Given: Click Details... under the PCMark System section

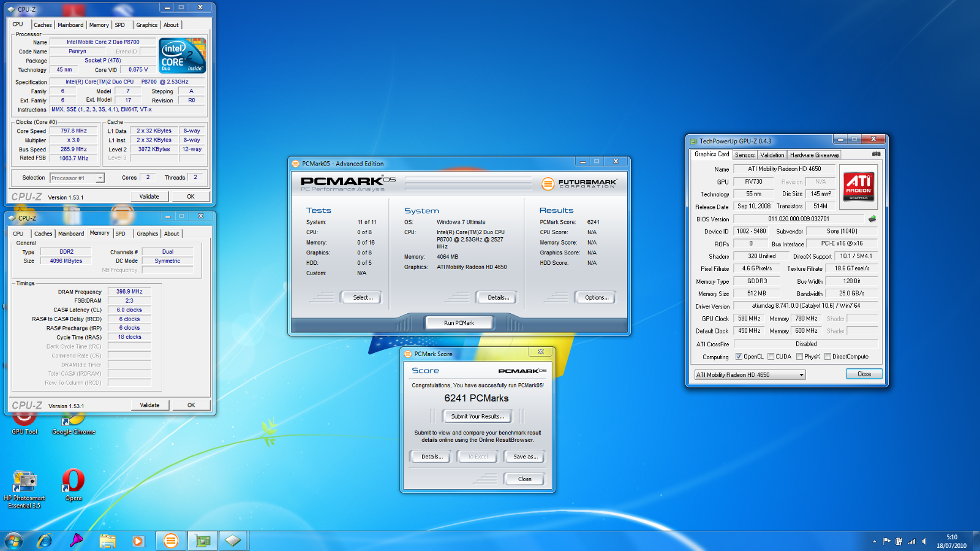Looking at the screenshot, I should [x=498, y=297].
